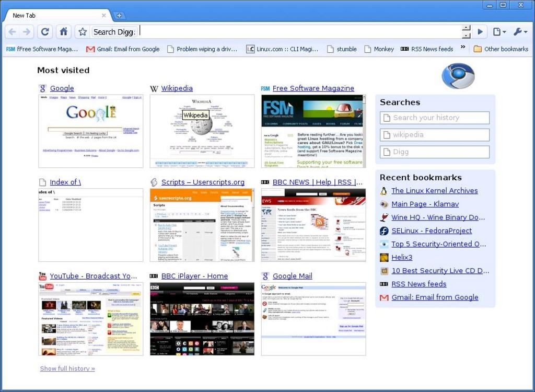Open the Wikipedia link under Most visited

[177, 88]
